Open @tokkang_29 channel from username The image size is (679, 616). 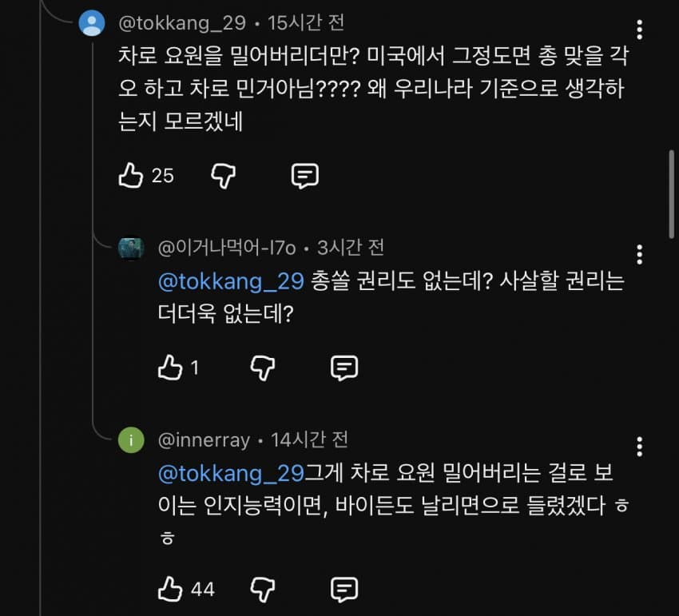pyautogui.click(x=182, y=23)
